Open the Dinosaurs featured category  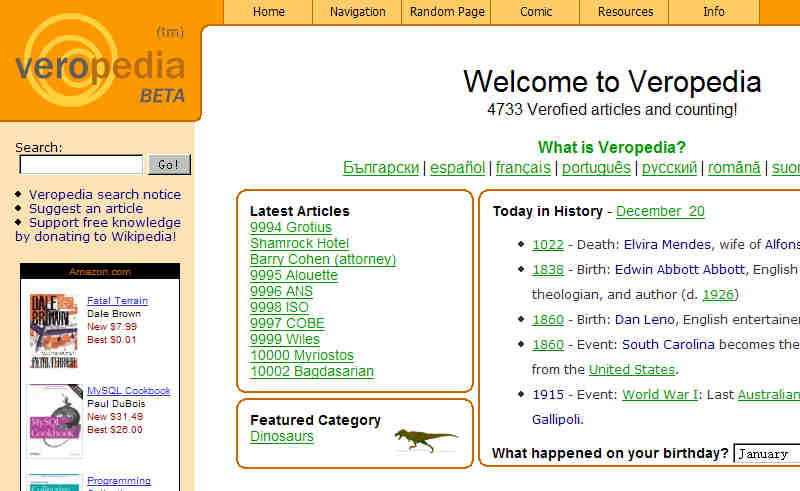282,436
